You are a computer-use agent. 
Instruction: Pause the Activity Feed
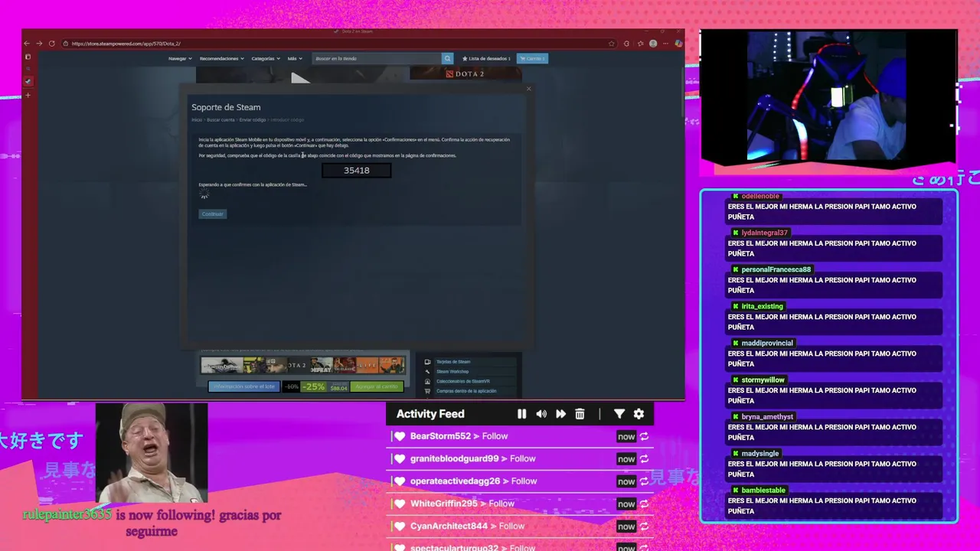521,414
